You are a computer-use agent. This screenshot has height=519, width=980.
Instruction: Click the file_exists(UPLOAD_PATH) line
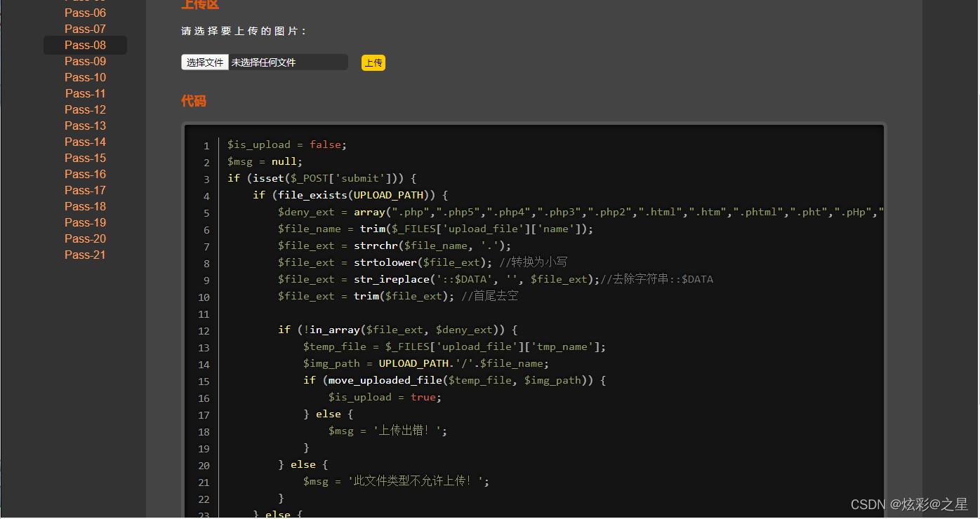coord(350,195)
